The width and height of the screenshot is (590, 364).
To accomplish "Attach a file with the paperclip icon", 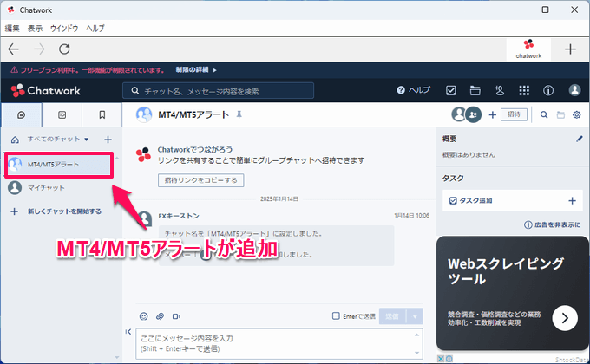I will coord(160,316).
